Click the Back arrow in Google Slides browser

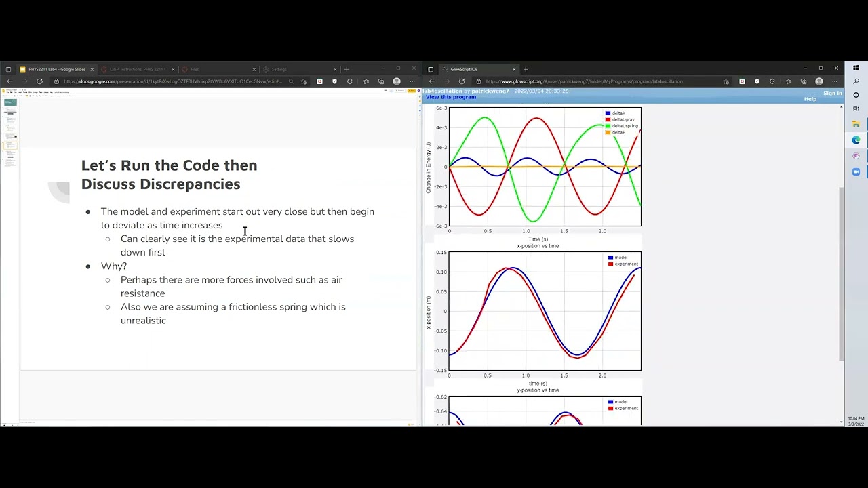[x=9, y=81]
